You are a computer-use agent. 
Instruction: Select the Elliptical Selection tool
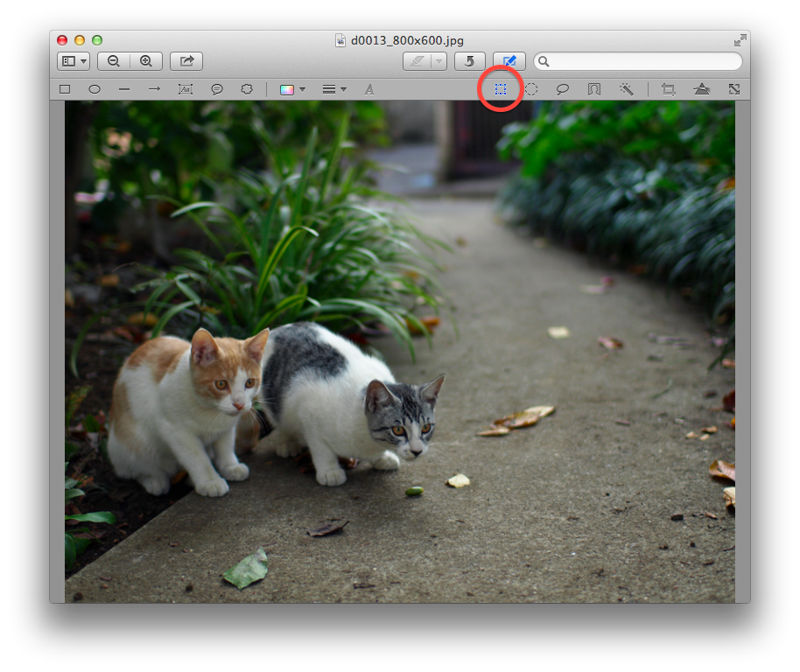[531, 88]
